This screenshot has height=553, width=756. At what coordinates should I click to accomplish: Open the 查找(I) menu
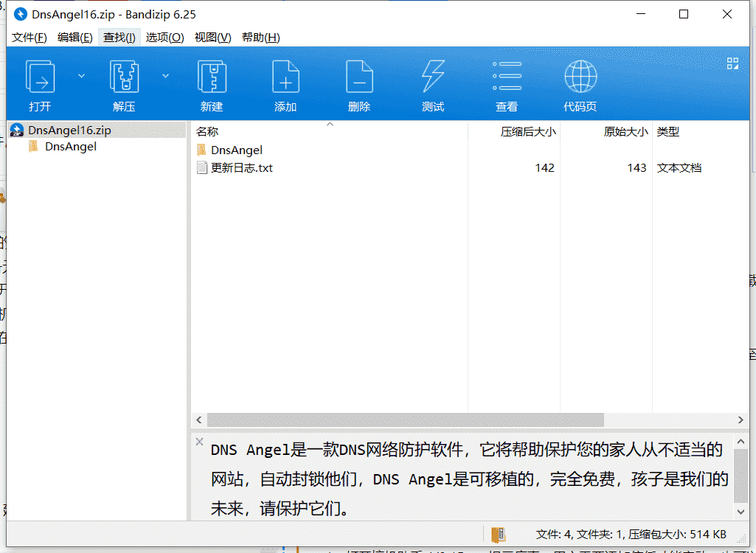pyautogui.click(x=119, y=38)
